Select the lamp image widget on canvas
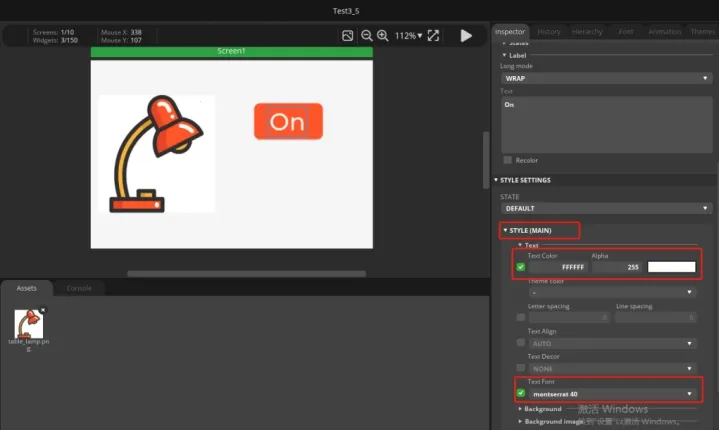Screen dimensions: 720x431 pos(156,153)
